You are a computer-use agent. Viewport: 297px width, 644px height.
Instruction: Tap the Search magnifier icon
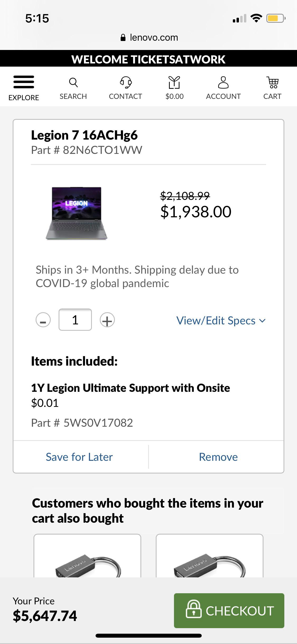tap(73, 82)
